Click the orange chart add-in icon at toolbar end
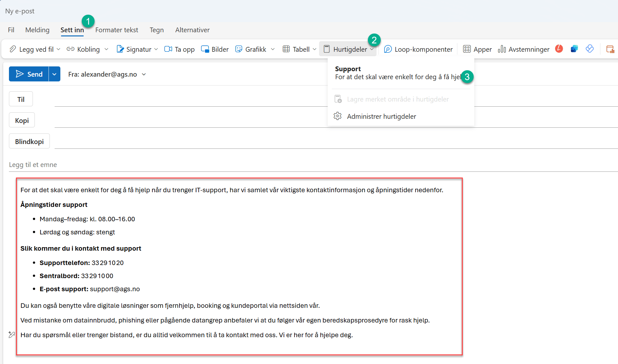 [x=610, y=49]
